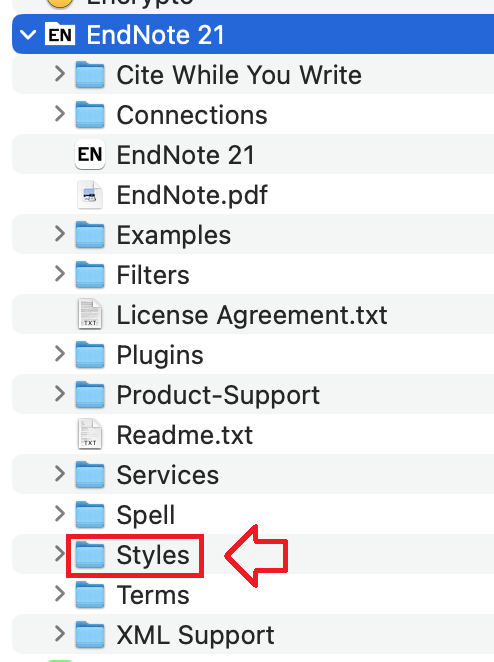Expand the Cite While You Write folder
Screen dimensions: 494x662
click(x=60, y=74)
